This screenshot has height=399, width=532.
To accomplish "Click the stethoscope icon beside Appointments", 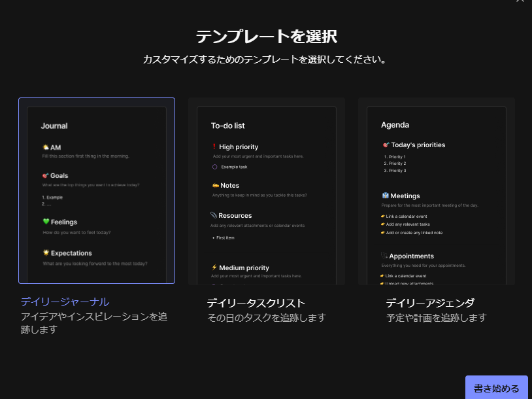I will click(384, 255).
